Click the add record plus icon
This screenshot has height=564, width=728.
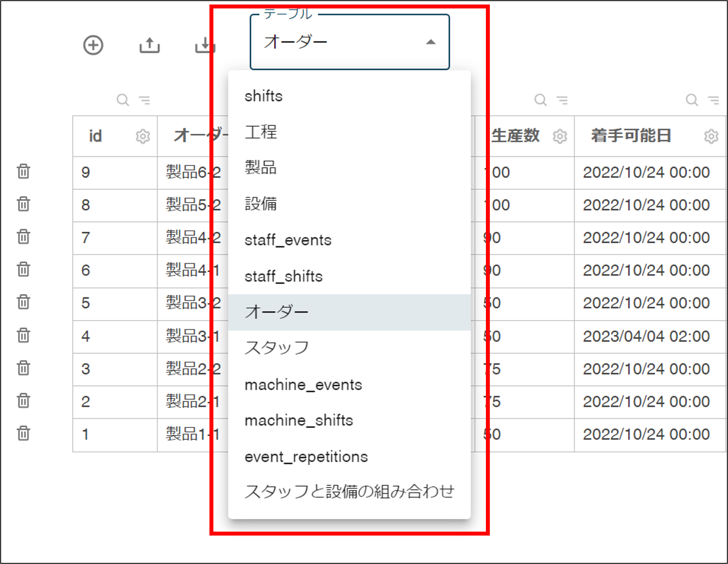click(x=93, y=45)
